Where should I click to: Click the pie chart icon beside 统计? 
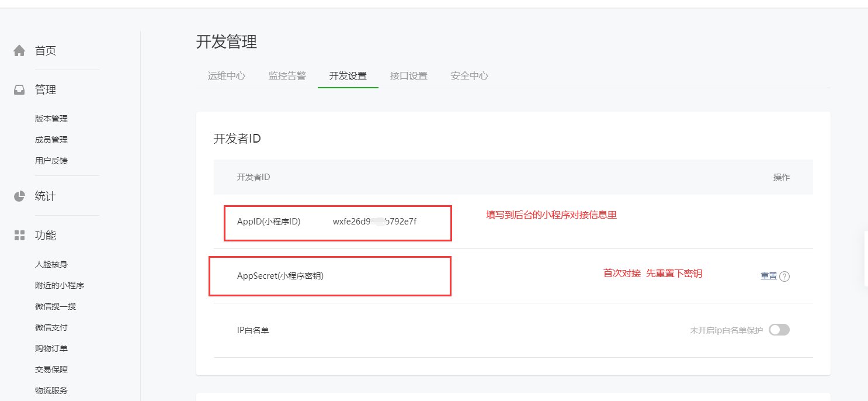(19, 196)
